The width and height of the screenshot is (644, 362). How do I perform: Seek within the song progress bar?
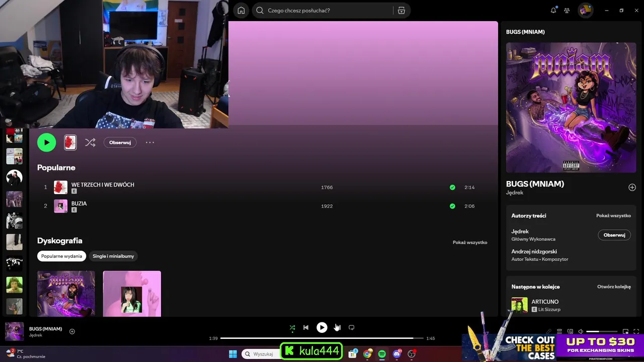point(322,338)
